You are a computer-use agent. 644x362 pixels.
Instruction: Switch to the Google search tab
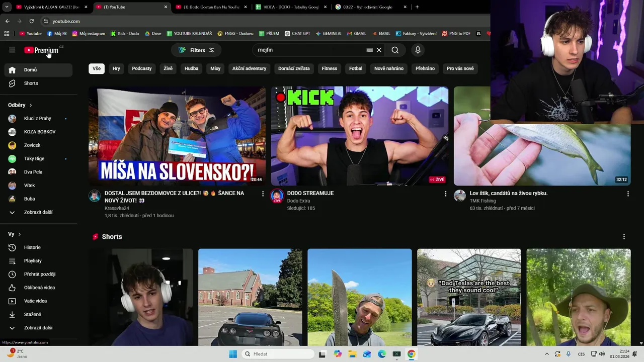(x=371, y=7)
